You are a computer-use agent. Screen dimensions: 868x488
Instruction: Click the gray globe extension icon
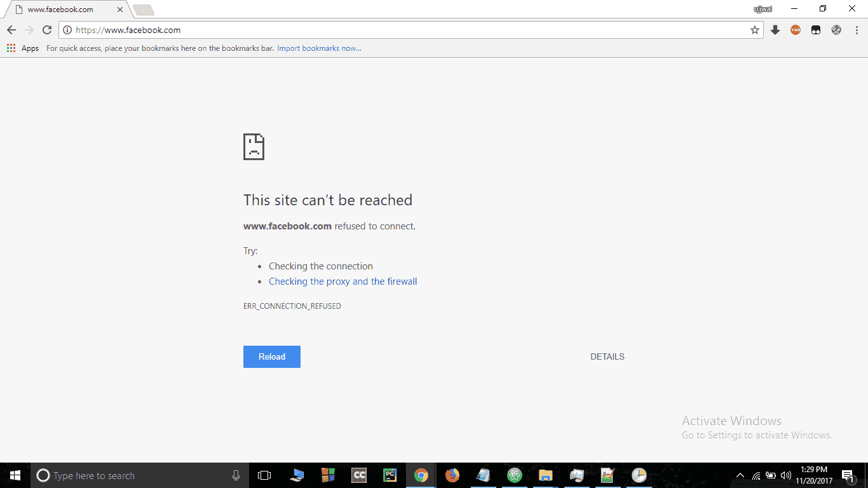(x=836, y=30)
